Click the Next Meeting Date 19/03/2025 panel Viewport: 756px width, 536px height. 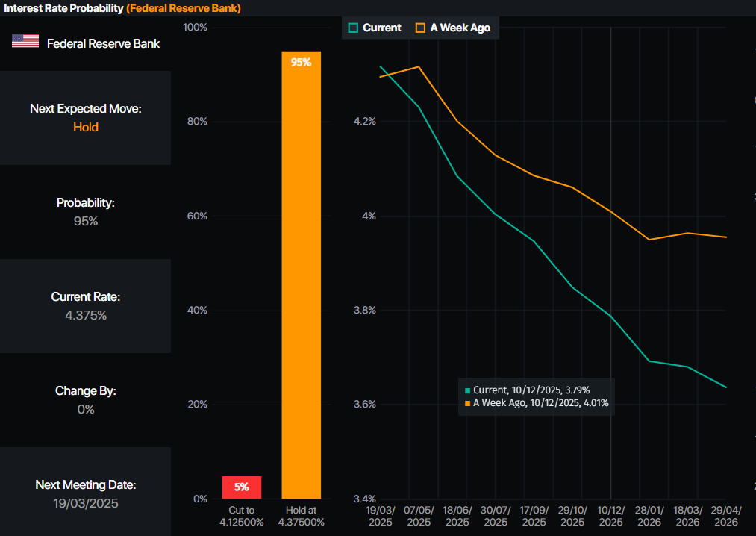click(85, 492)
